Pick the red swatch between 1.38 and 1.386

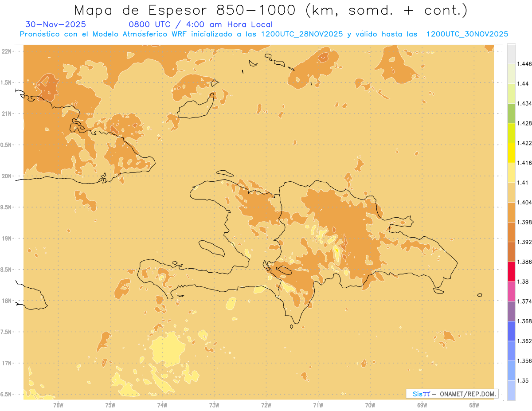click(x=511, y=271)
